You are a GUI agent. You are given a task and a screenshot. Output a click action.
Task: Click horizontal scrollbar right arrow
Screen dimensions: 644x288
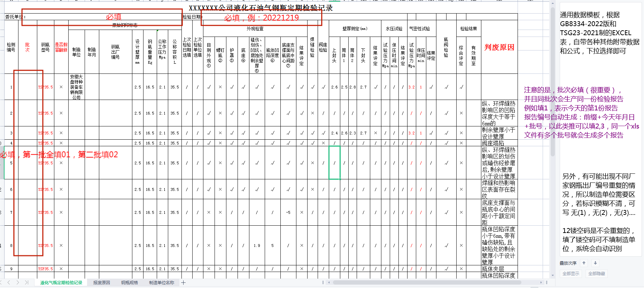(x=541, y=282)
